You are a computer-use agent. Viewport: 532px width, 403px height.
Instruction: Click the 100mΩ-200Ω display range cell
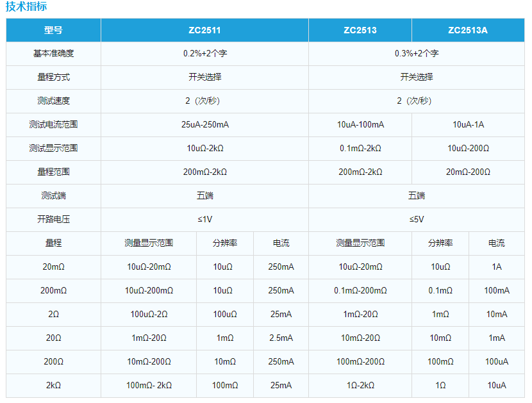pos(360,362)
